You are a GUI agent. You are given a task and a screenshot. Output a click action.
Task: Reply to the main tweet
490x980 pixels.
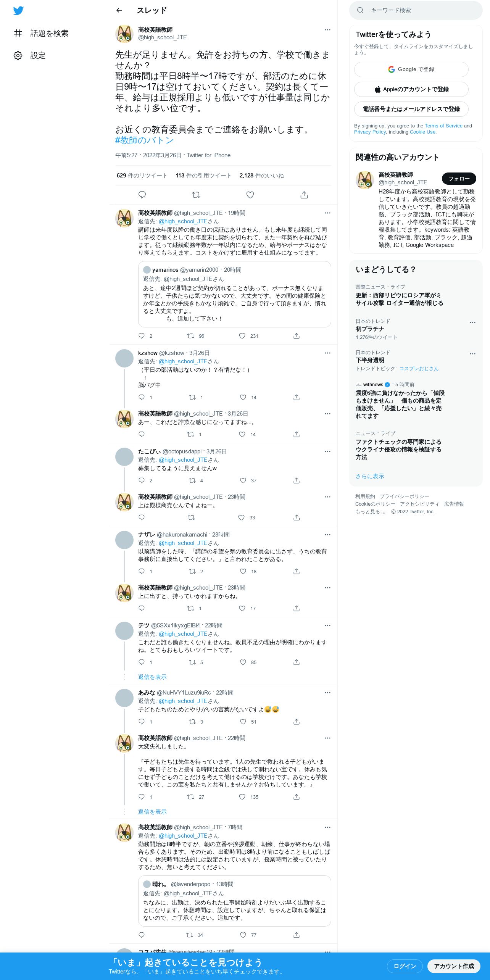coord(142,195)
